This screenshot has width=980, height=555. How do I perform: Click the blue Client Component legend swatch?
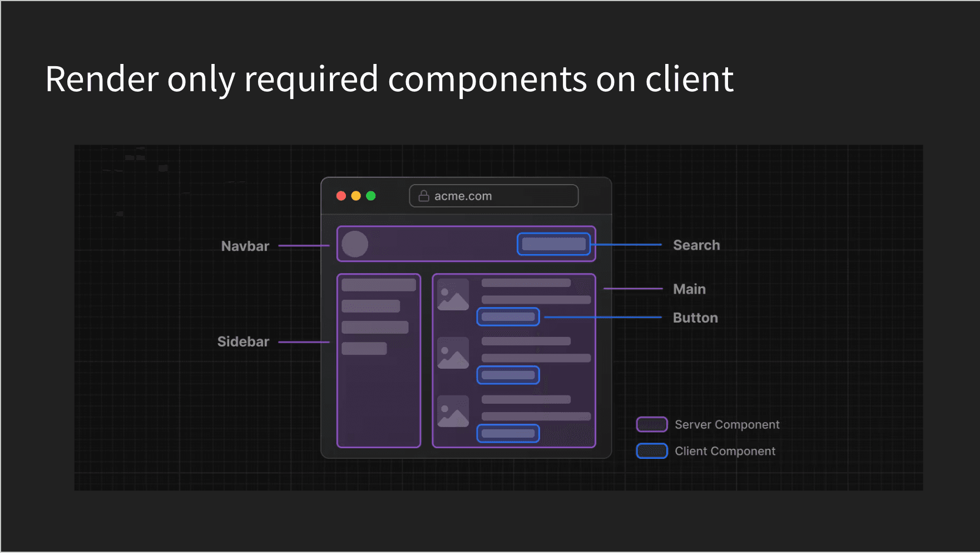pos(652,451)
